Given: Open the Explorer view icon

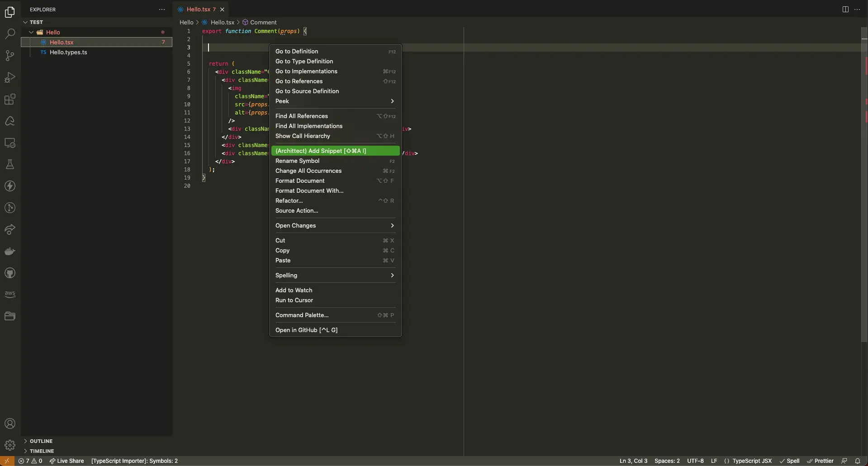Looking at the screenshot, I should tap(10, 12).
